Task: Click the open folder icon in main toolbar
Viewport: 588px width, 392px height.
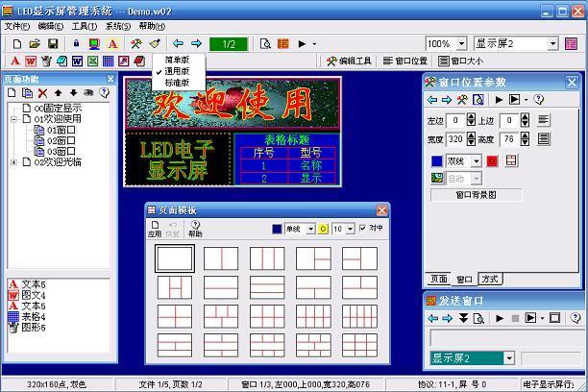Action: point(34,44)
